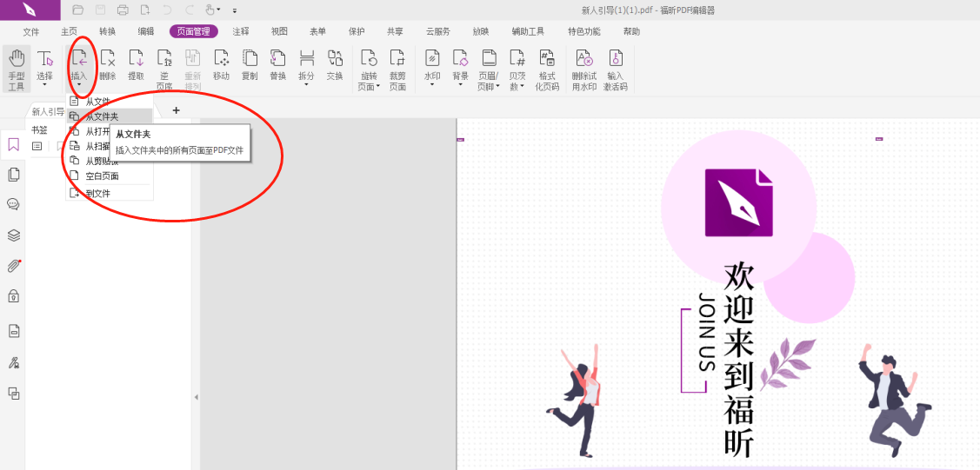Expand the Split (拆分) dropdown

[306, 70]
